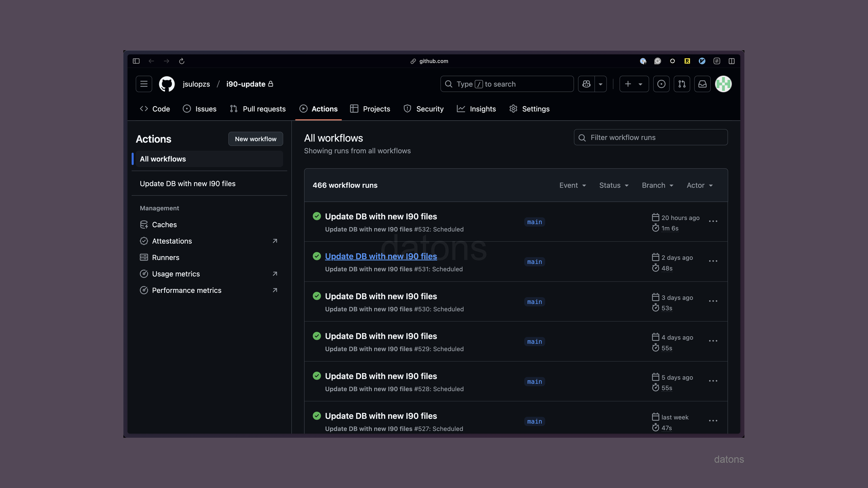The image size is (868, 488).
Task: Toggle the browser sidebar icon
Action: click(x=136, y=61)
